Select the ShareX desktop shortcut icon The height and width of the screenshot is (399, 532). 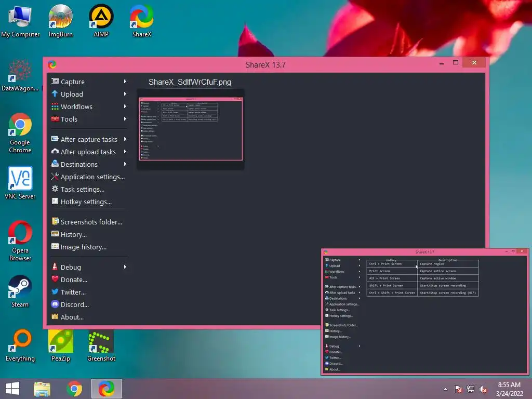point(142,21)
